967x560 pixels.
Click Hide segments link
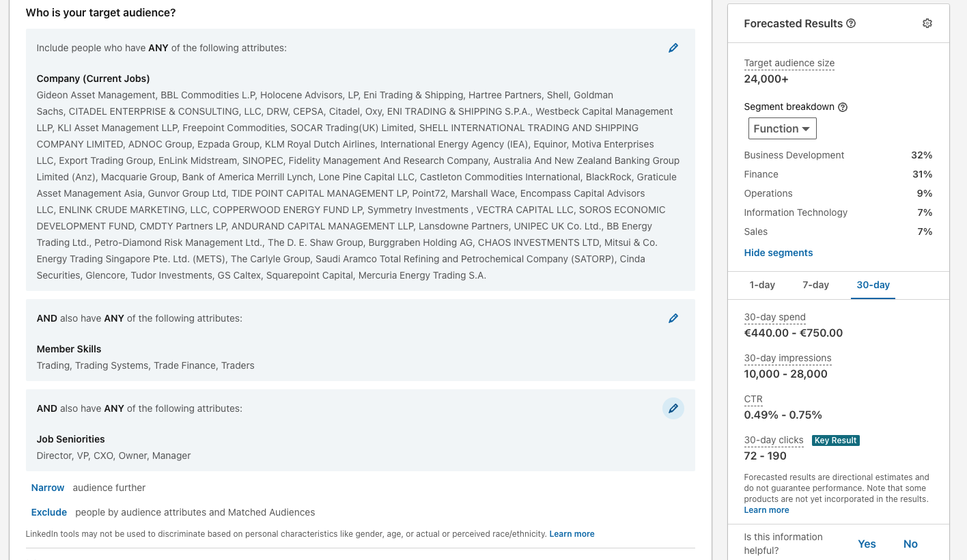(779, 253)
